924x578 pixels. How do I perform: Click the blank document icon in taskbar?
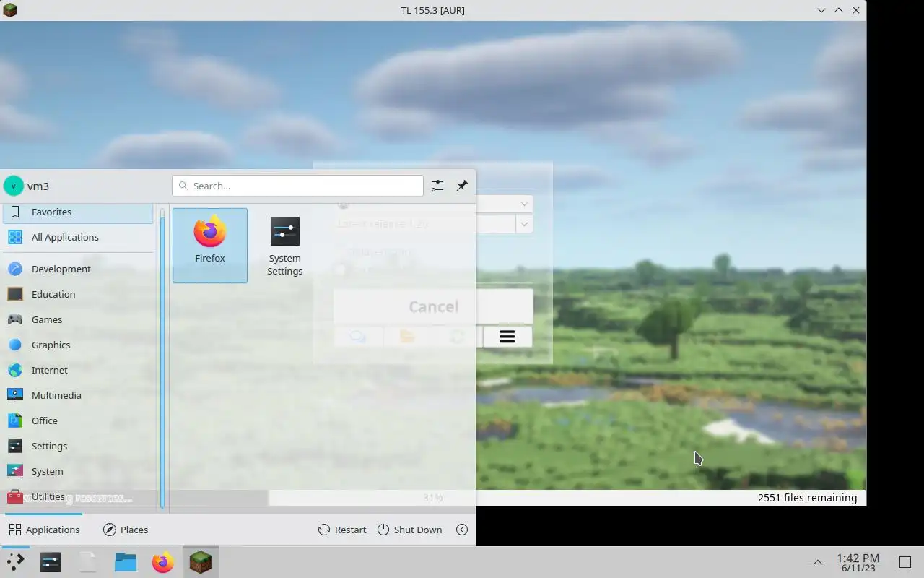click(x=88, y=562)
